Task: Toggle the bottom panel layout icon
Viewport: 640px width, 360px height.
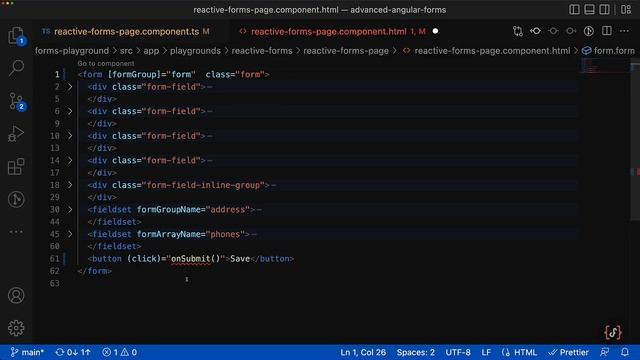Action: (x=589, y=9)
